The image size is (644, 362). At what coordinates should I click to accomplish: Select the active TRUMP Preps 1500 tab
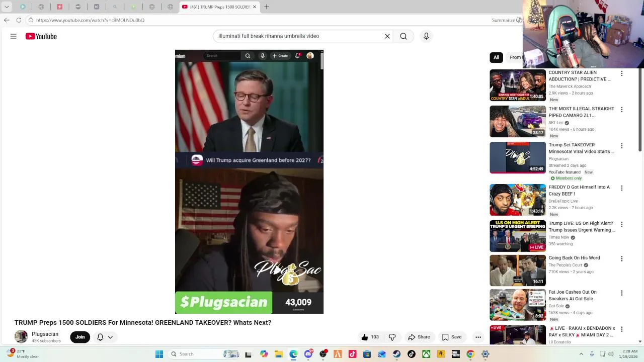[x=219, y=7]
